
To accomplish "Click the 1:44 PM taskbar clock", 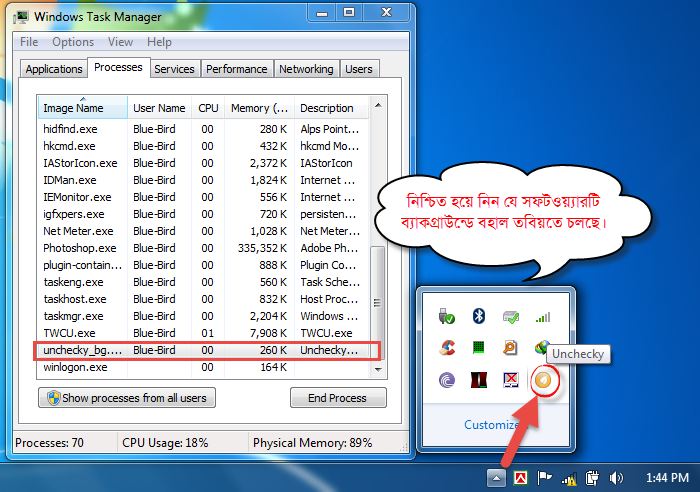I will [x=667, y=478].
